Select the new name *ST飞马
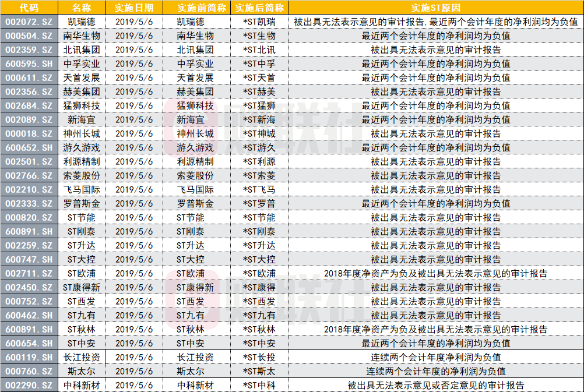The width and height of the screenshot is (584, 392). [x=259, y=189]
